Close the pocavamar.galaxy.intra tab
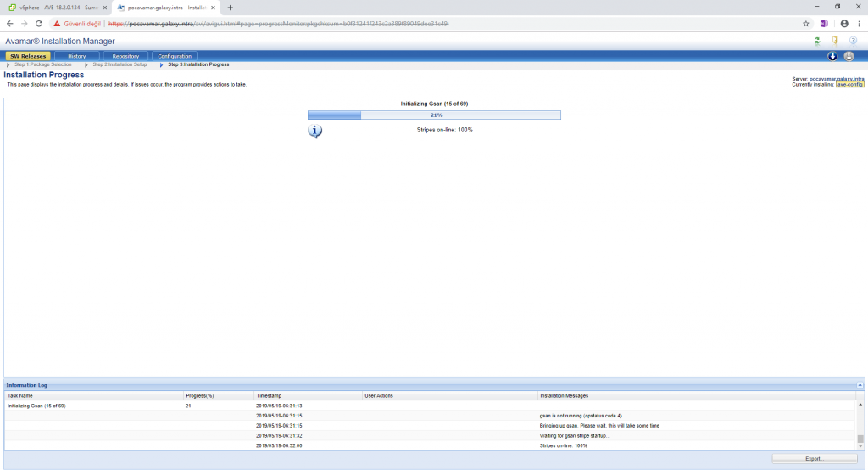The height and width of the screenshot is (470, 868). coord(213,8)
